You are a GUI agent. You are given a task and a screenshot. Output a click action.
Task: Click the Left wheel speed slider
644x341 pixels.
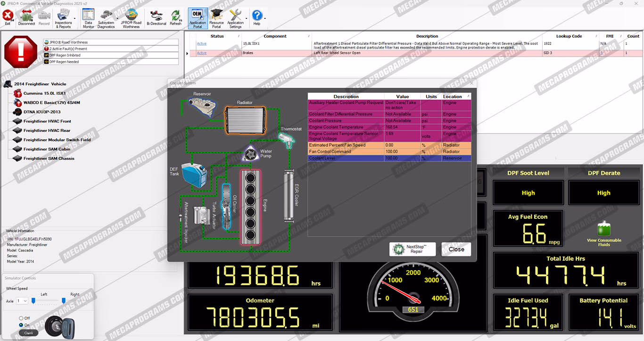coord(34,300)
